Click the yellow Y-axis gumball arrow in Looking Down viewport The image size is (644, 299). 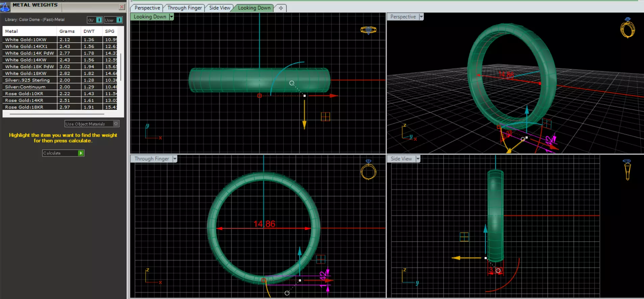304,114
